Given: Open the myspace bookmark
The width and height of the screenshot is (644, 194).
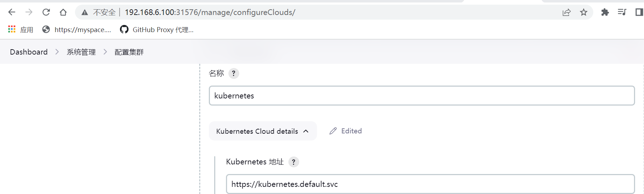Looking at the screenshot, I should [76, 30].
